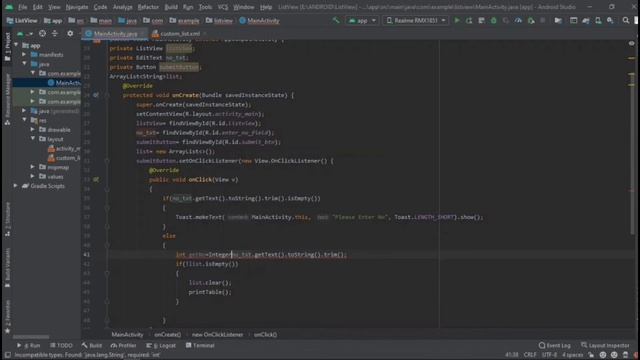Viewport: 640px width, 360px height.
Task: Expand the drawable folder
Action: pos(33,129)
